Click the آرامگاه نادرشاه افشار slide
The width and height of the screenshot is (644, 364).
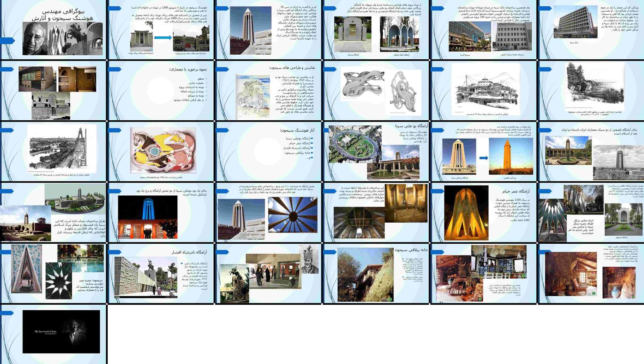coord(161,274)
